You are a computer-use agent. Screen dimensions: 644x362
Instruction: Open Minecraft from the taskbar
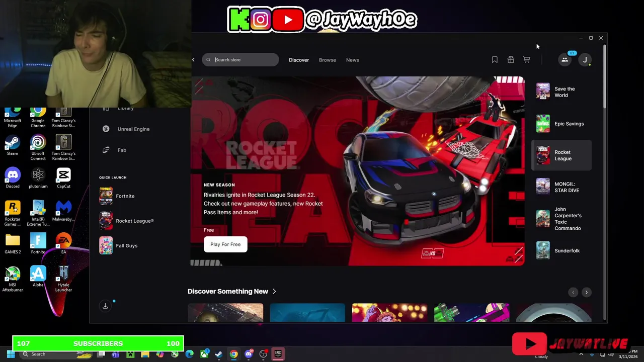130,354
